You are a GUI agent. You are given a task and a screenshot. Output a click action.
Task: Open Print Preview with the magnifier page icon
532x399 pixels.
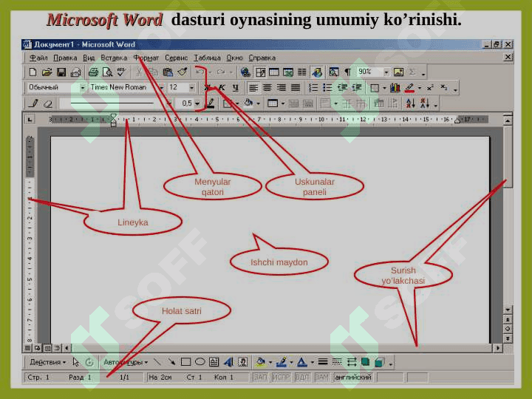pos(107,72)
